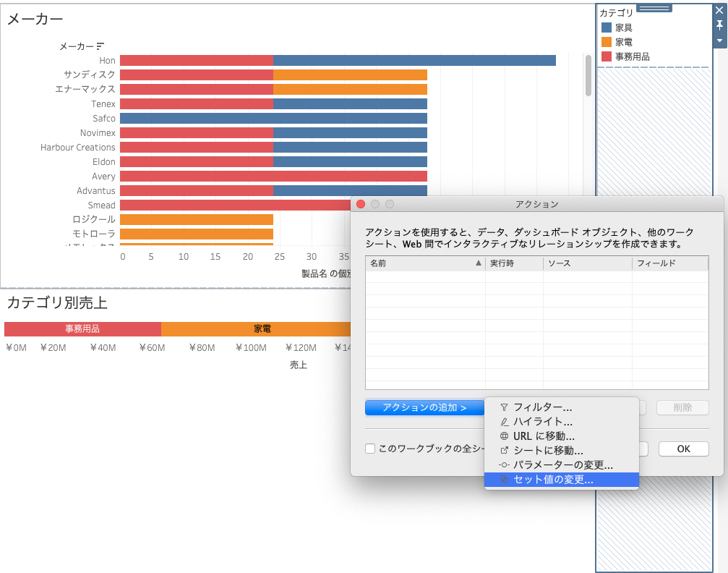
Task: Select the Advantus maker label
Action: [95, 190]
